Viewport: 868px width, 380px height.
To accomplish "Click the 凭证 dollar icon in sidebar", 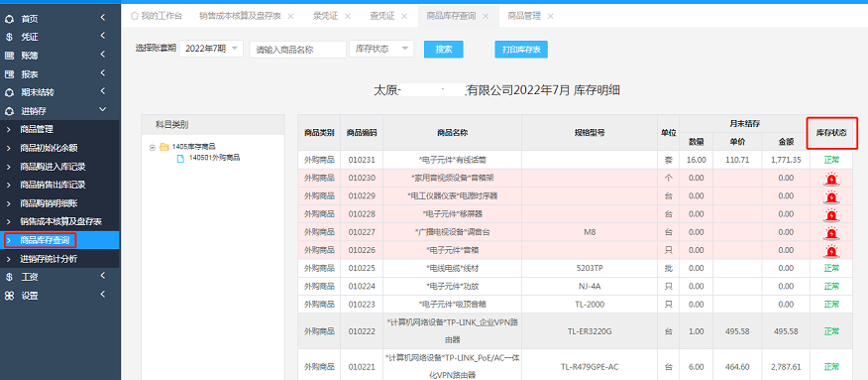I will (9, 37).
